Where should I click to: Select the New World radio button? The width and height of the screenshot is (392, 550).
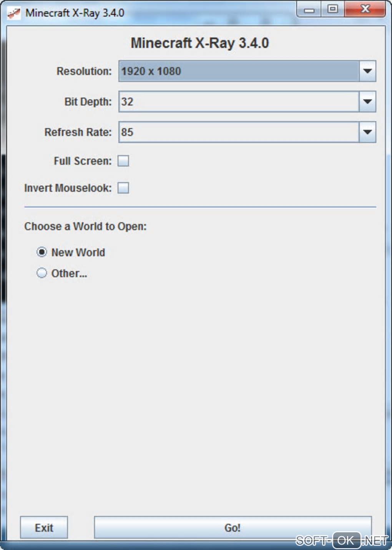click(x=42, y=252)
